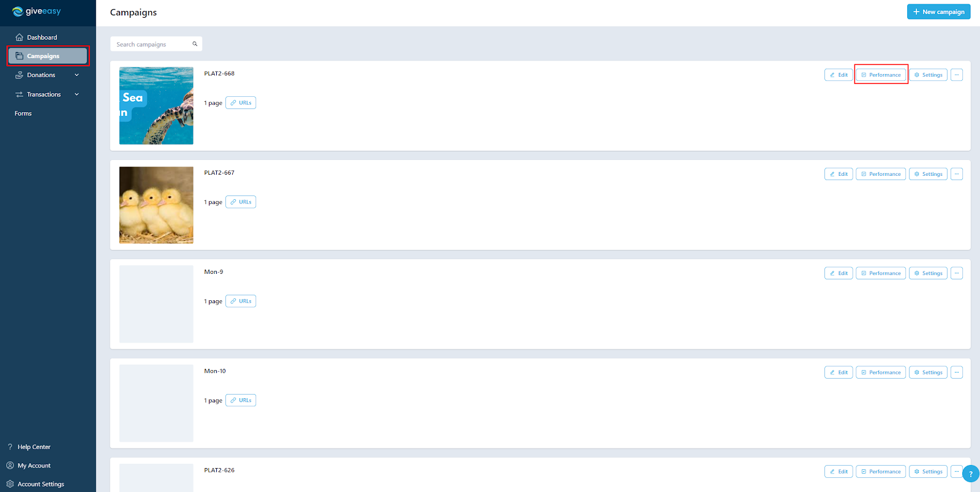This screenshot has height=492, width=980.
Task: Open the Dashboard home icon
Action: [x=19, y=37]
